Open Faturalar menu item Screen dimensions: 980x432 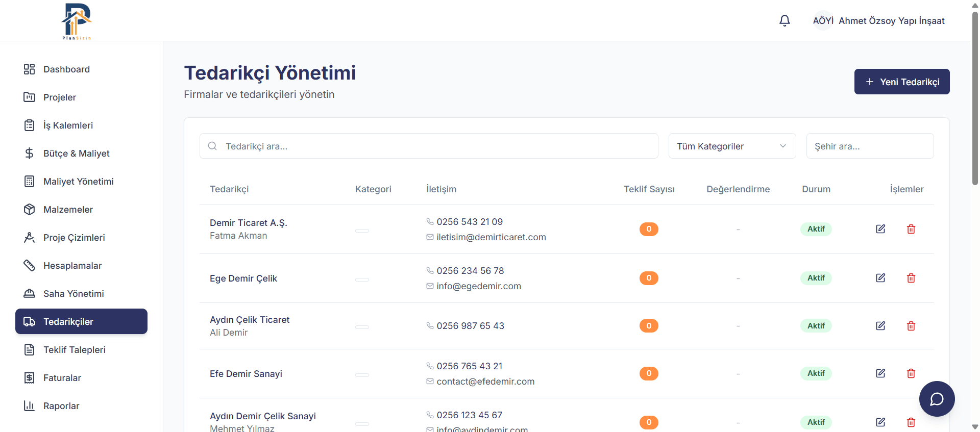coord(81,378)
